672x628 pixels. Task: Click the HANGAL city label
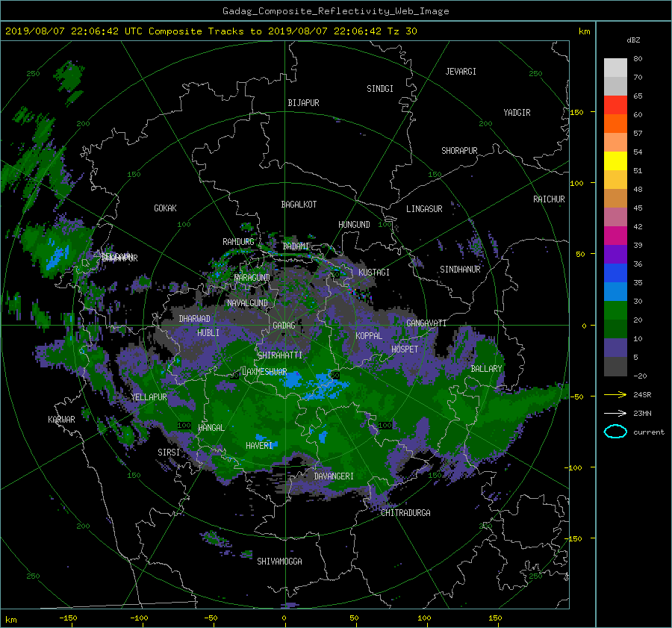tap(211, 428)
